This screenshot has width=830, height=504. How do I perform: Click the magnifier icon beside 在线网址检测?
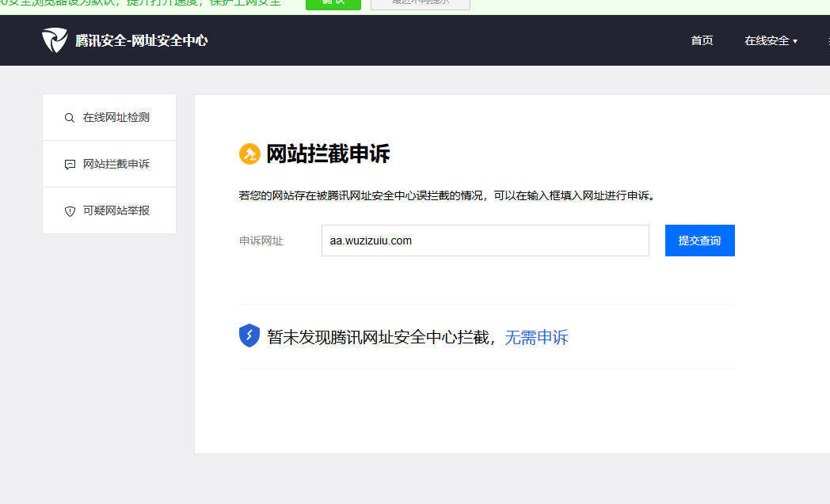point(70,118)
